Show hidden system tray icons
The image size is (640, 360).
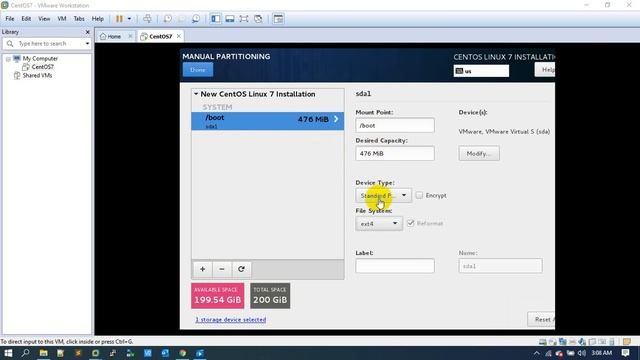[x=537, y=353]
